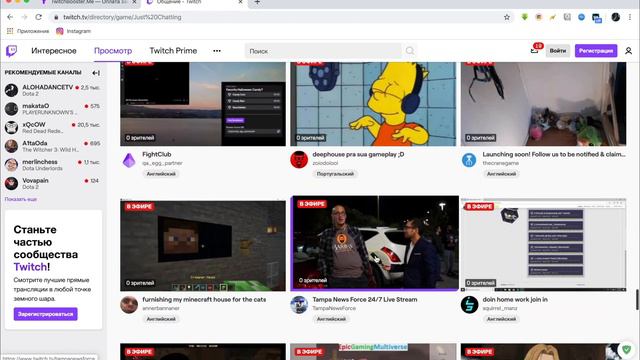Open A1taOda channel in sidebar
The image size is (640, 360).
point(53,146)
